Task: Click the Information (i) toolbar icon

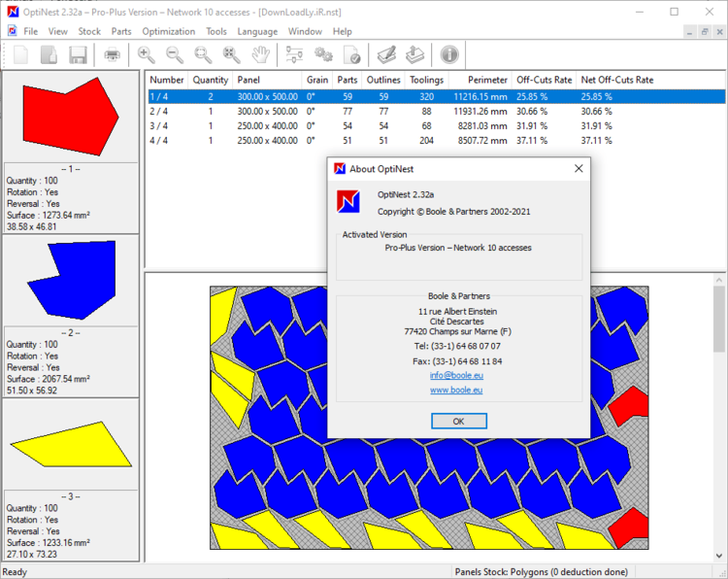Action: coord(448,55)
